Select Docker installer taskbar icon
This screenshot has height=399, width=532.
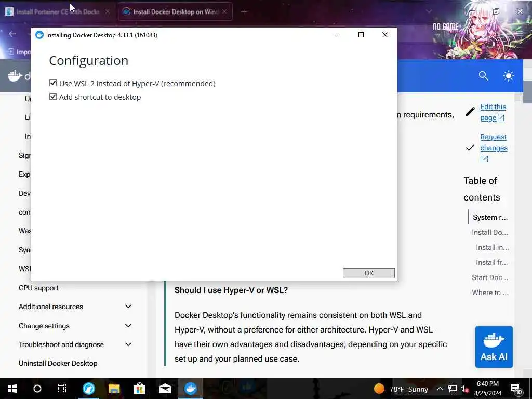tap(191, 389)
